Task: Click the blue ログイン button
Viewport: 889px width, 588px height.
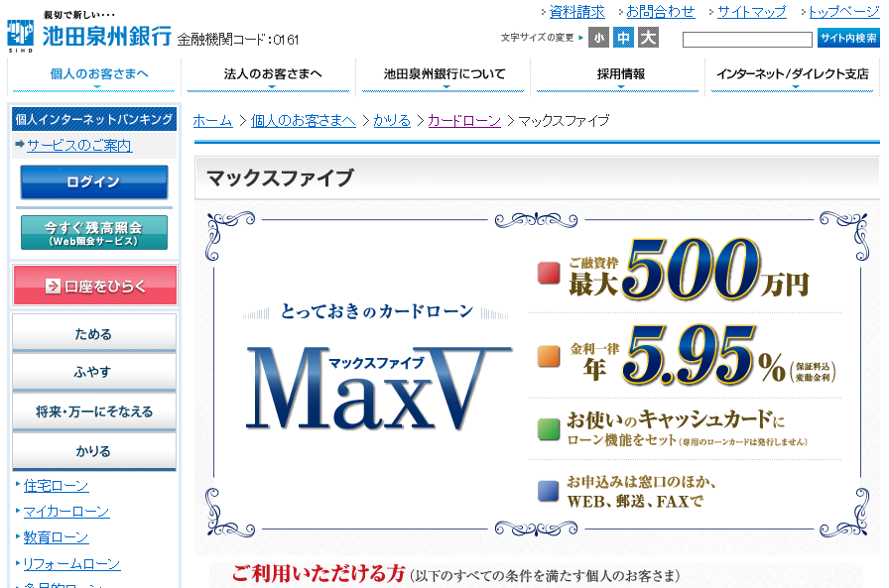Action: click(94, 181)
